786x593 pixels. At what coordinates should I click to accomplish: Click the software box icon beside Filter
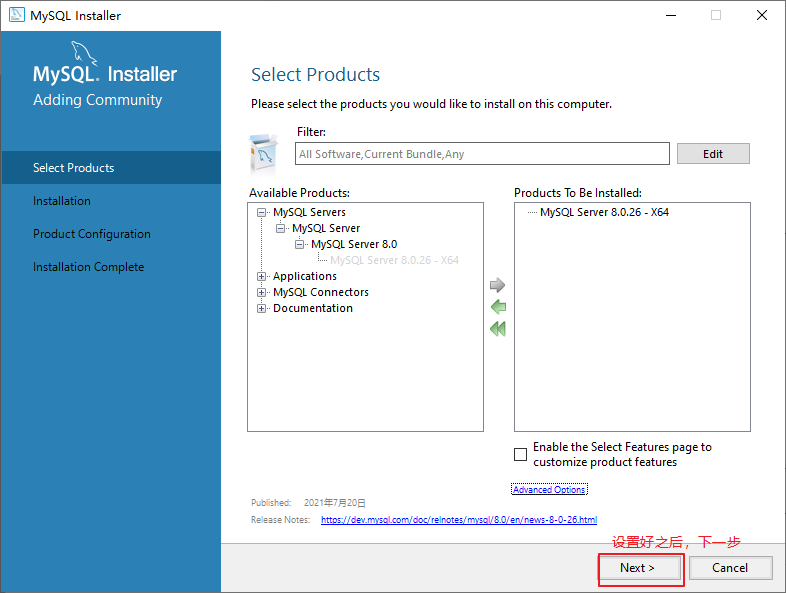[264, 153]
